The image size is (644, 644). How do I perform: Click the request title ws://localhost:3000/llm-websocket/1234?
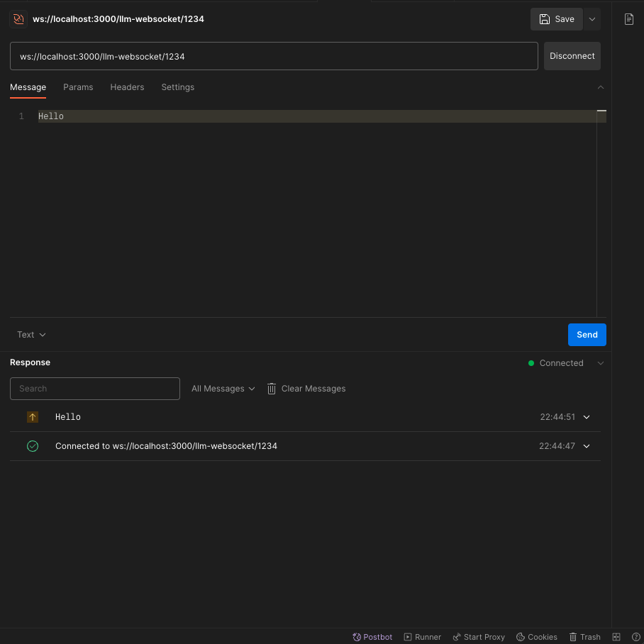click(118, 19)
